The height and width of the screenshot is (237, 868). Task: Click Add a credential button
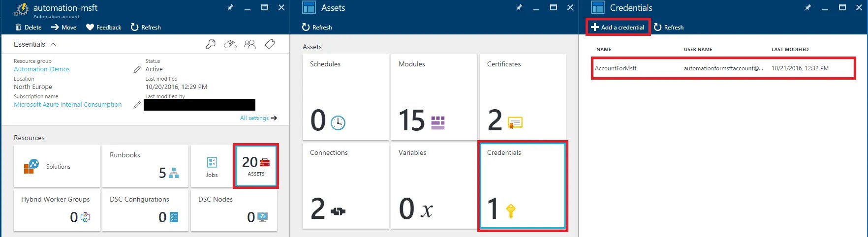[x=618, y=28]
